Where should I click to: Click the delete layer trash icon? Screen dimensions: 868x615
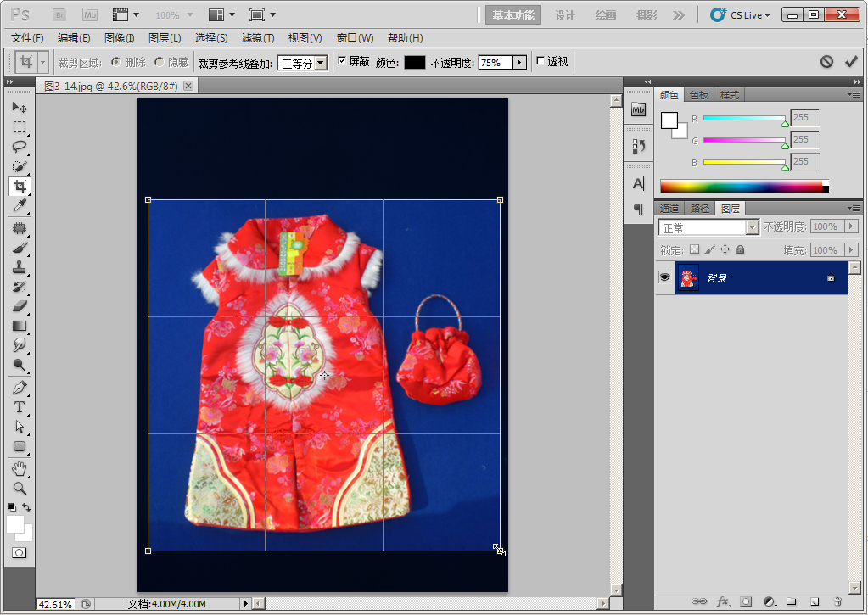[837, 601]
